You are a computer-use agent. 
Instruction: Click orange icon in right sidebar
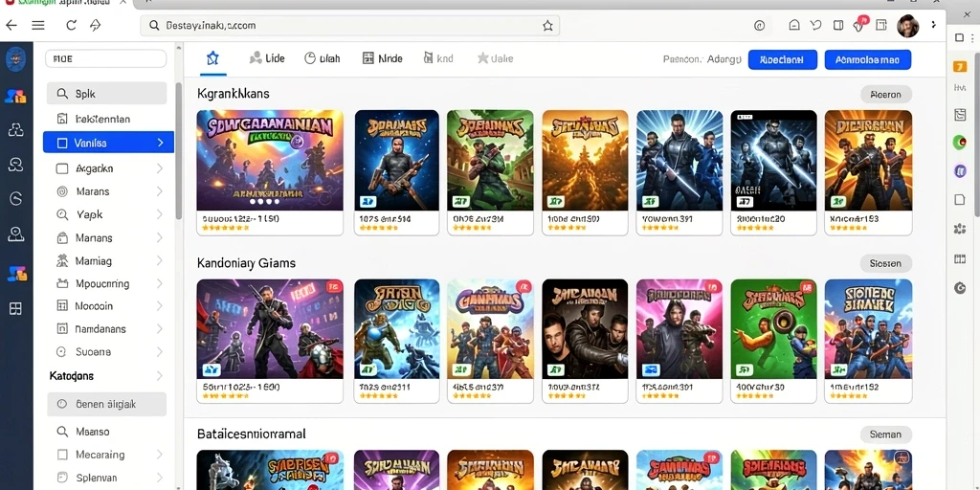click(x=960, y=66)
